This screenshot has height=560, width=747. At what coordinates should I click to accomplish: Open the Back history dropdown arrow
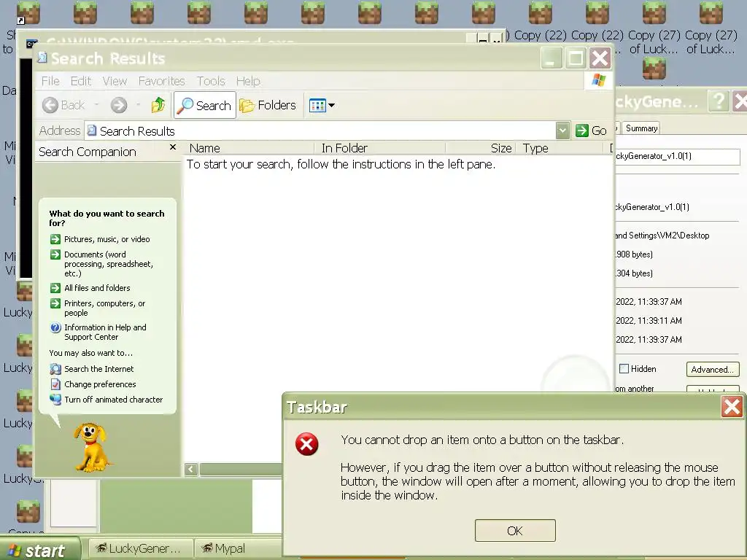(x=97, y=105)
